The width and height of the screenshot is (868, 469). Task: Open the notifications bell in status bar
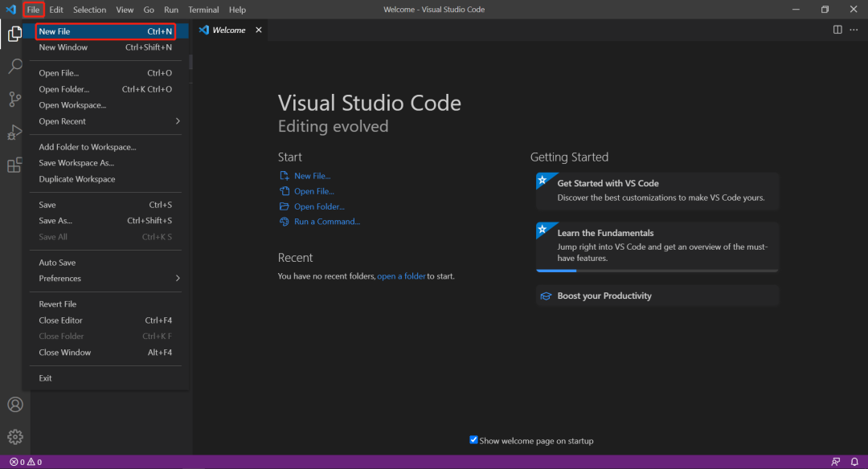[x=854, y=462]
